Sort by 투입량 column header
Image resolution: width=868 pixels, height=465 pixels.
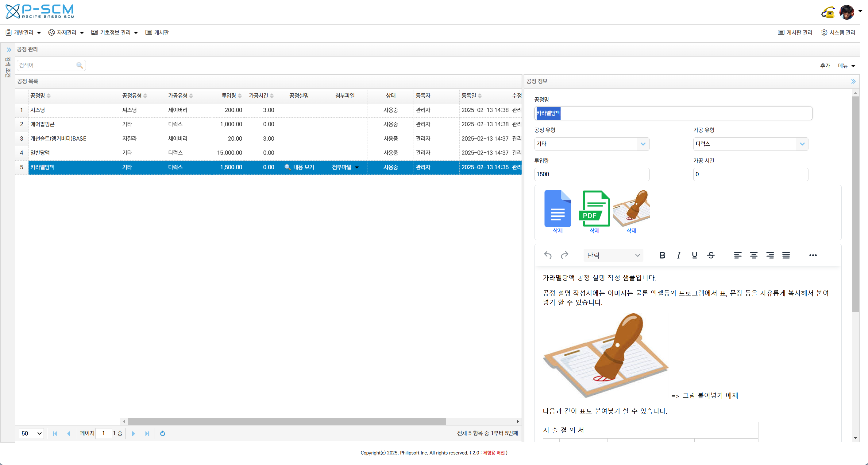click(231, 96)
